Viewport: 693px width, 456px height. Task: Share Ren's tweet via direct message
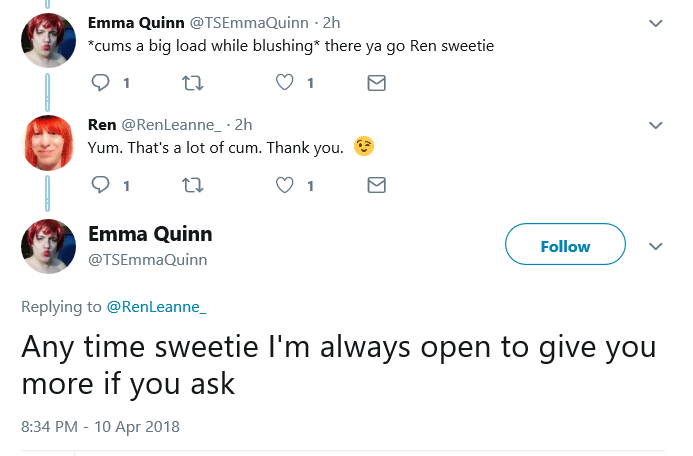point(376,185)
